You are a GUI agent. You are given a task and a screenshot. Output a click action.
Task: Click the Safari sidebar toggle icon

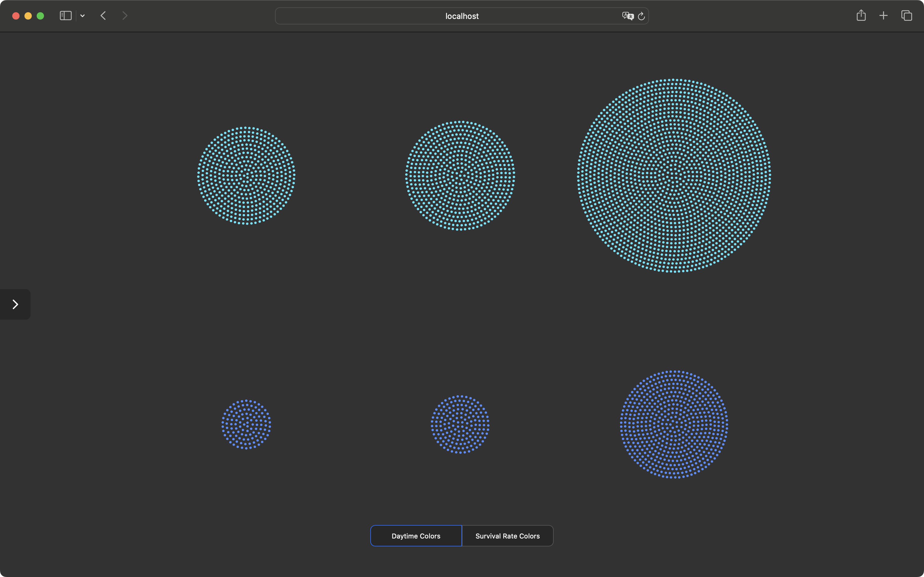pyautogui.click(x=66, y=16)
